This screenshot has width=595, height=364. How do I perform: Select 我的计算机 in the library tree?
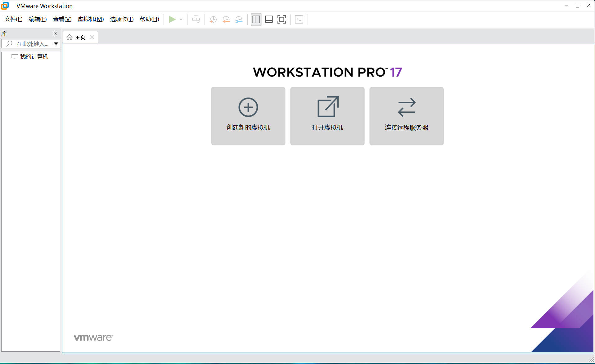30,57
